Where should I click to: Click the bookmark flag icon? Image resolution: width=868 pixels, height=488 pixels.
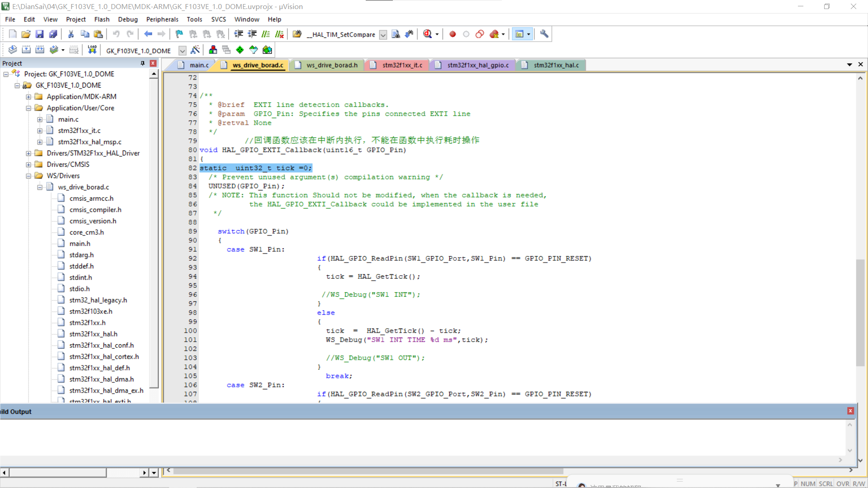tap(179, 34)
